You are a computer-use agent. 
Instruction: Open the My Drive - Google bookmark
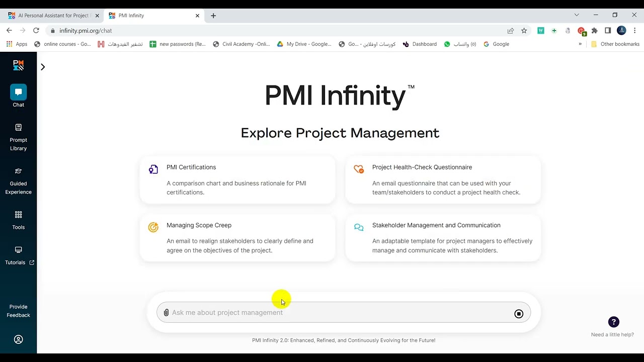[304, 44]
